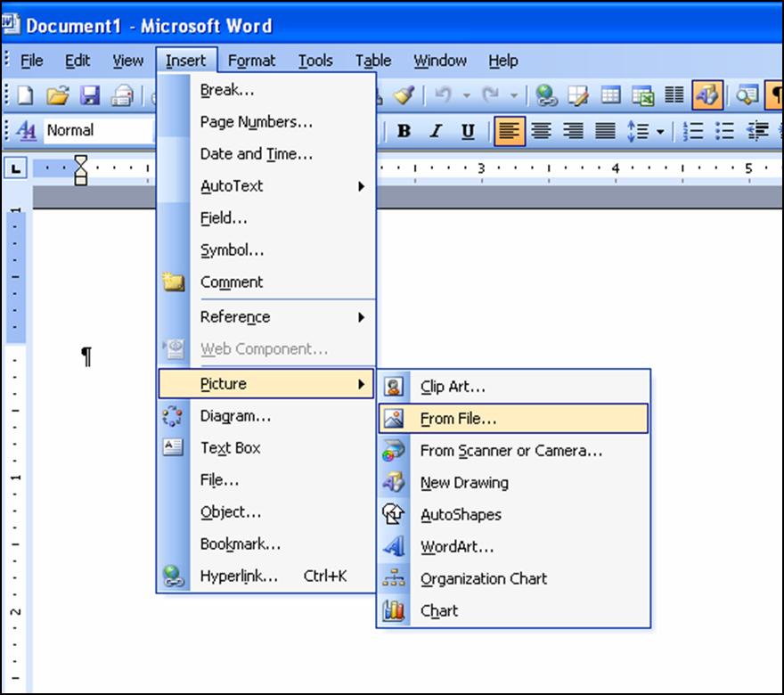
Task: Click the Columns toolbar icon
Action: (674, 95)
